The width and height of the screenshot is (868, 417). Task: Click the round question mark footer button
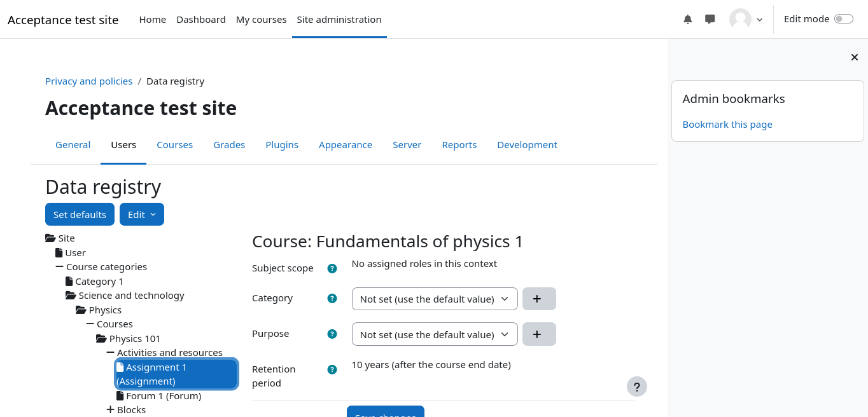(x=636, y=386)
